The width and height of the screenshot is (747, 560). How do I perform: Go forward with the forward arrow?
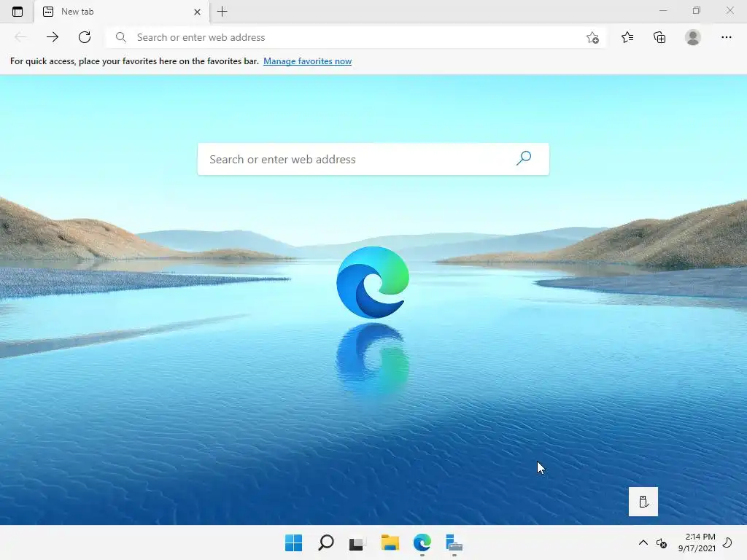(x=53, y=37)
